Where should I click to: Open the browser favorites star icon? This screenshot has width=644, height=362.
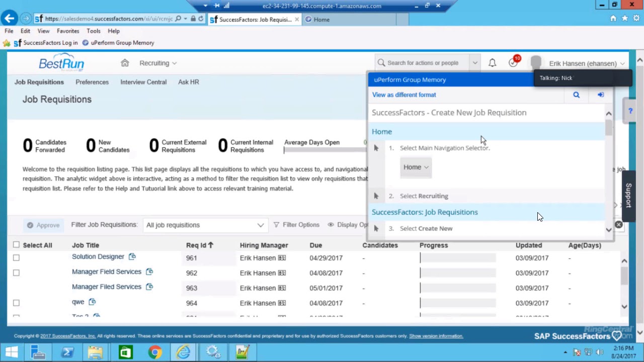(x=624, y=19)
